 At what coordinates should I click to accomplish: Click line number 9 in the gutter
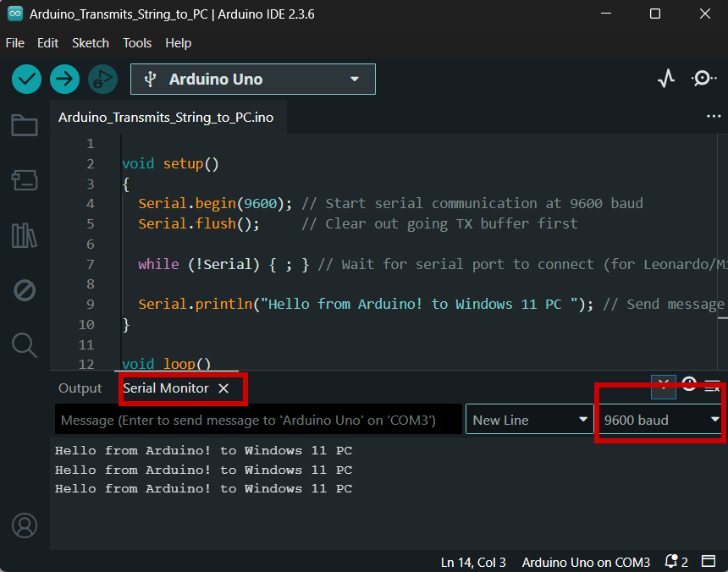[90, 305]
